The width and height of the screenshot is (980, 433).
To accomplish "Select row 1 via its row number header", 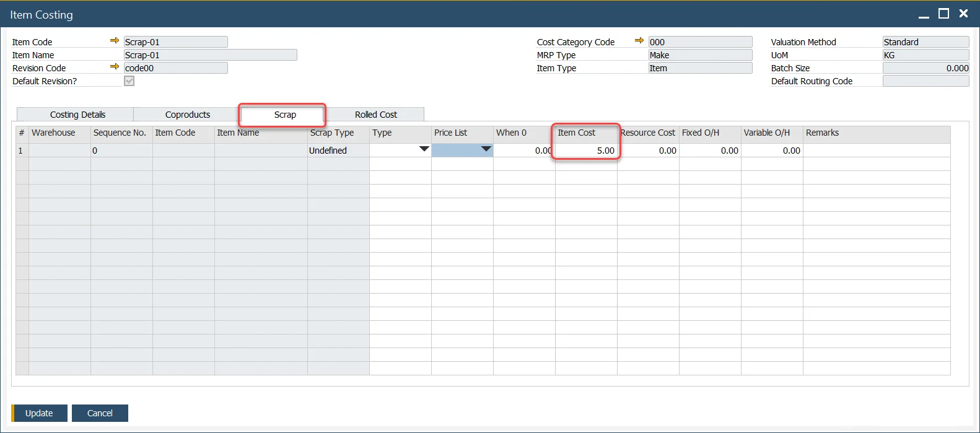I will point(21,151).
